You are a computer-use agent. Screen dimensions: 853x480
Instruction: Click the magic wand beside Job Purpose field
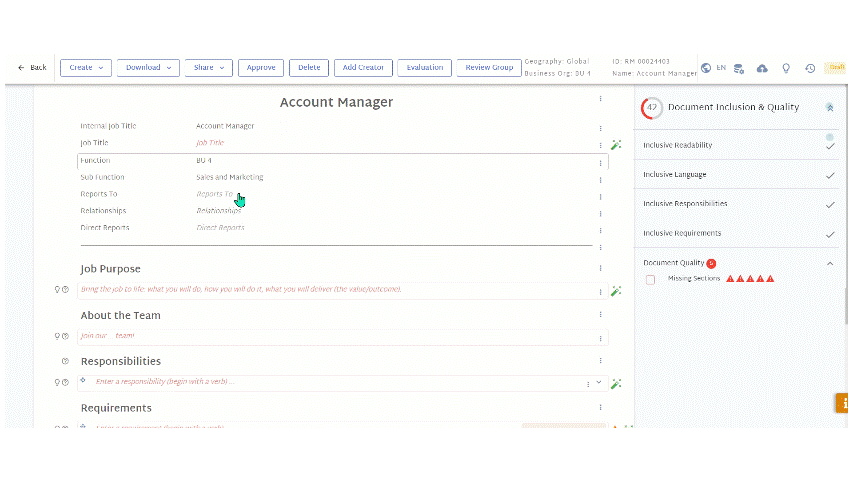pos(616,291)
